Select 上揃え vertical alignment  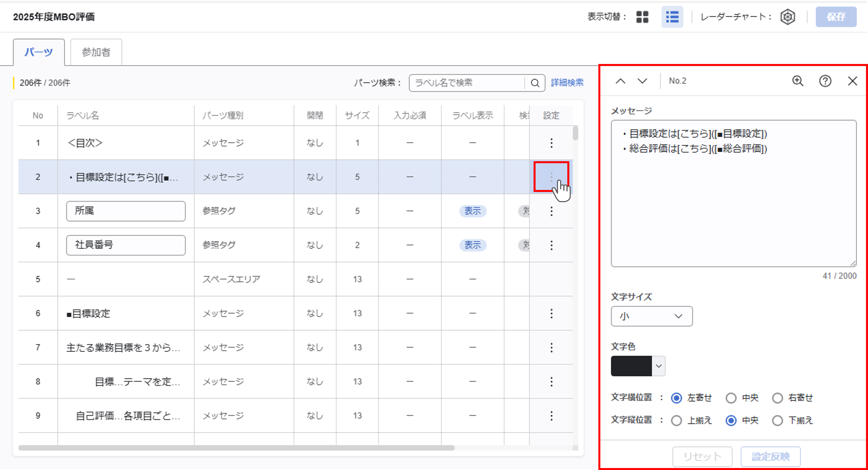(x=676, y=420)
